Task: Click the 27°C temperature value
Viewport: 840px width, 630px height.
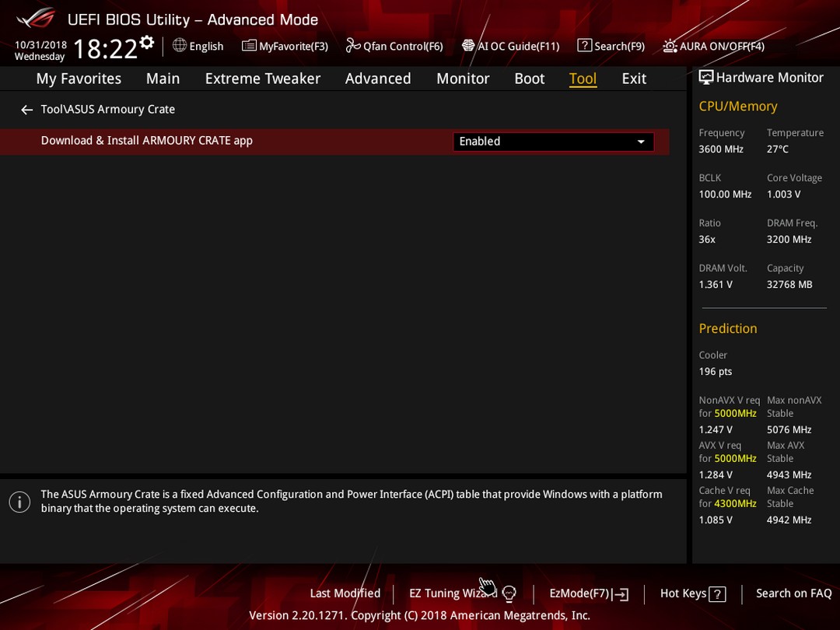Action: (777, 149)
